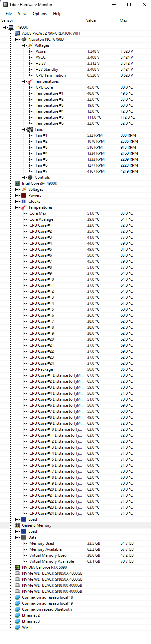The width and height of the screenshot is (151, 644).
Task: Select CPU Core #1 Distance to TjMax row
Action: pos(75,375)
